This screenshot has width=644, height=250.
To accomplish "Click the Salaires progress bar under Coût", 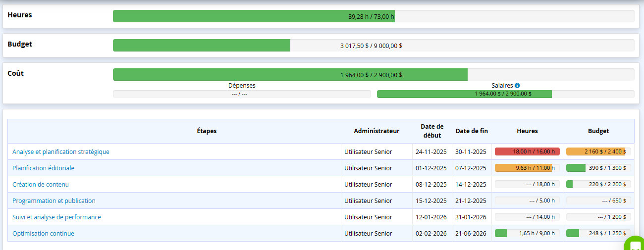I will coord(506,94).
